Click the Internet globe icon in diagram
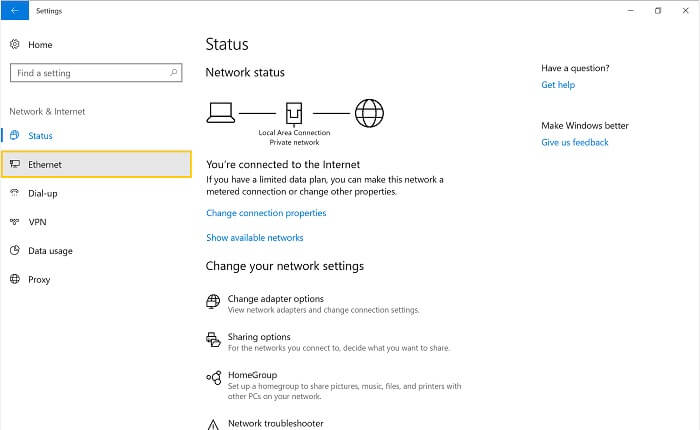This screenshot has height=430, width=700. click(x=369, y=113)
